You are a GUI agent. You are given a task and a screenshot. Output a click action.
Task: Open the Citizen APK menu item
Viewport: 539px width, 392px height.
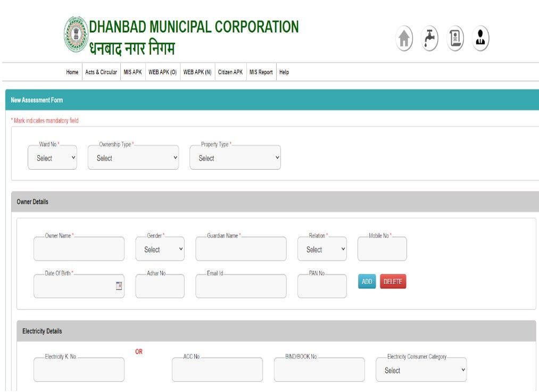[229, 72]
